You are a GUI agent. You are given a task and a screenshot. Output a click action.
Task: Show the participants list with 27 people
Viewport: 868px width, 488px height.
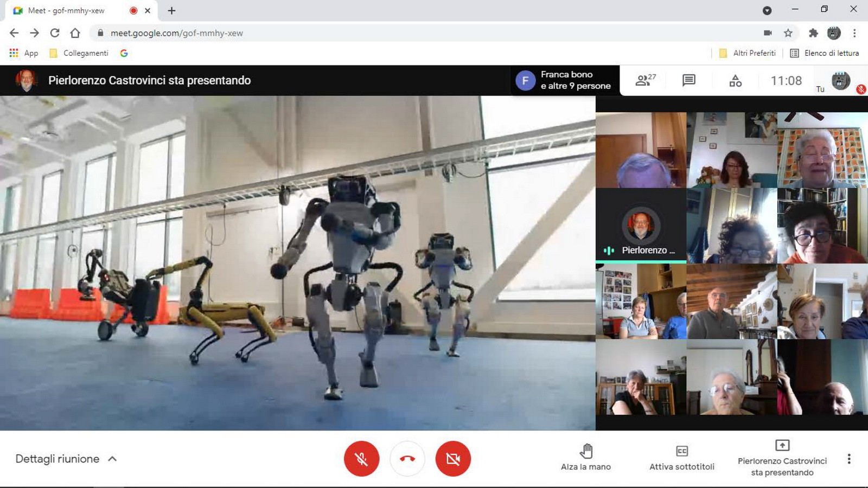click(x=646, y=80)
